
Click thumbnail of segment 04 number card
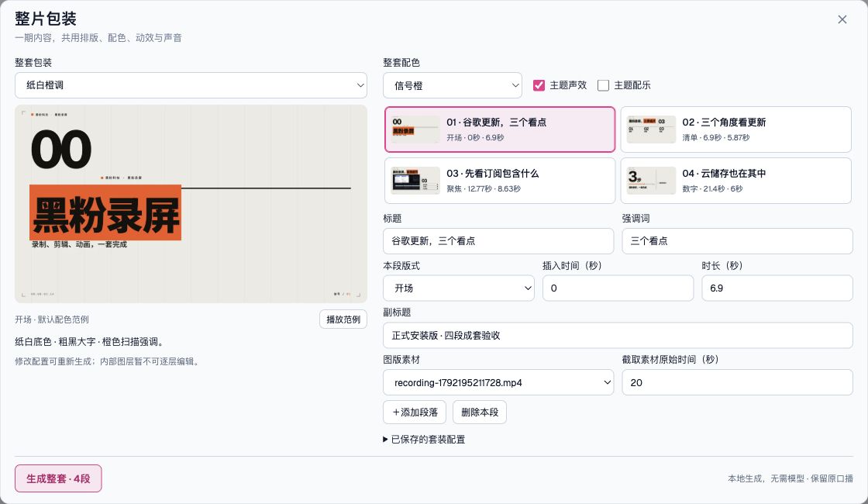(651, 181)
